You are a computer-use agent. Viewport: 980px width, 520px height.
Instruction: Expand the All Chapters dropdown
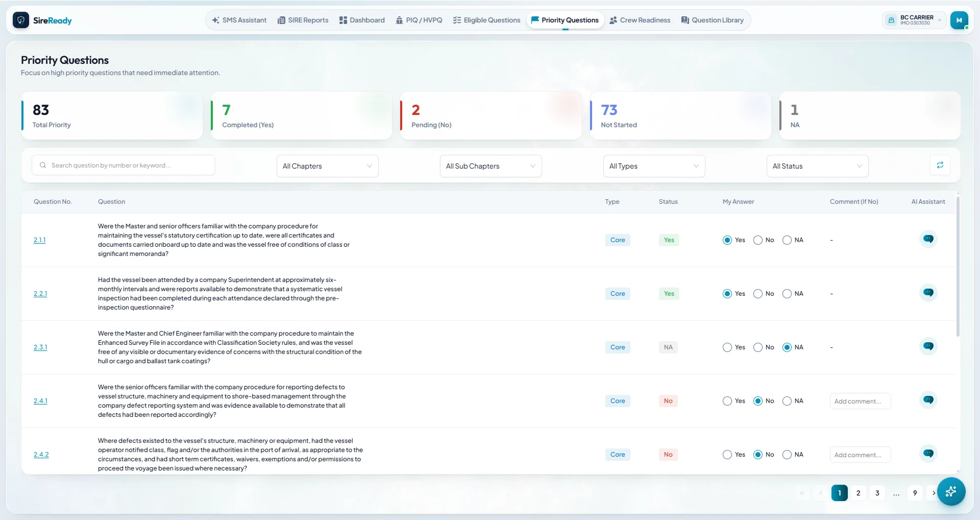click(327, 166)
